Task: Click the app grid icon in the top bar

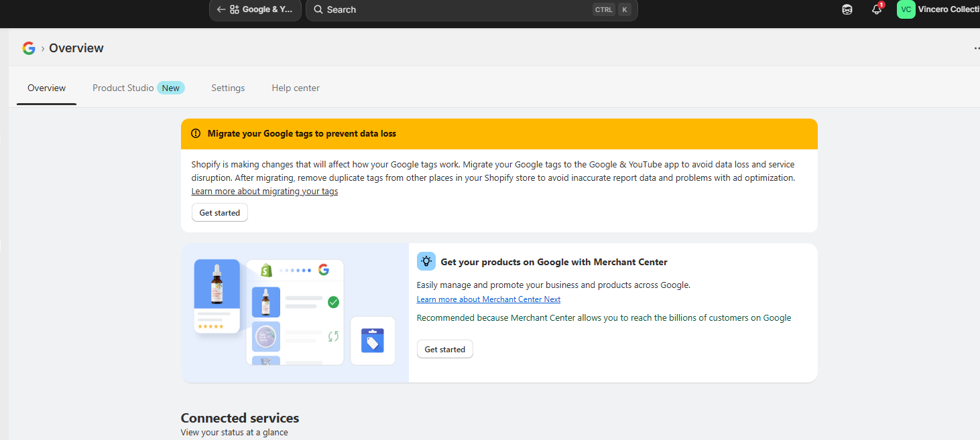Action: tap(235, 10)
